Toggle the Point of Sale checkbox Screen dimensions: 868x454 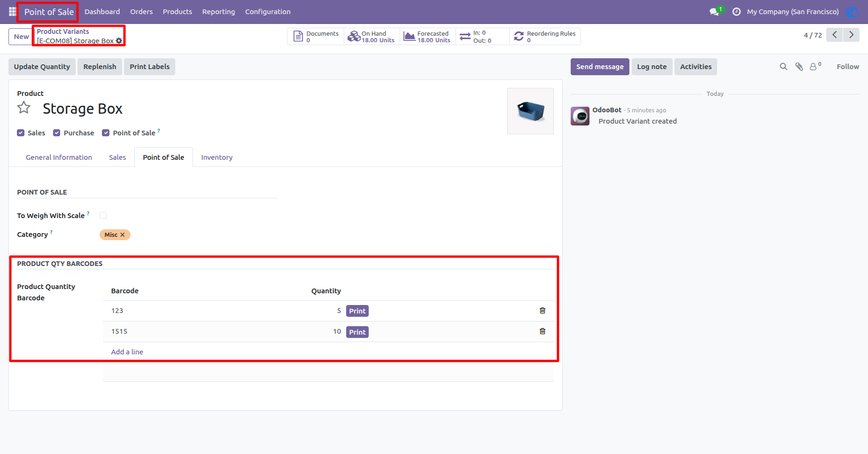(106, 133)
